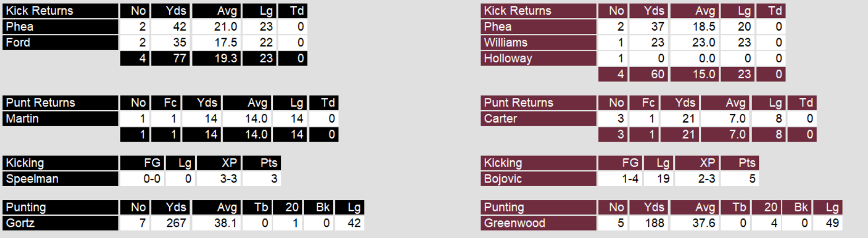868x238 pixels.
Task: Select Williams in the Kick Returns table
Action: click(x=538, y=42)
